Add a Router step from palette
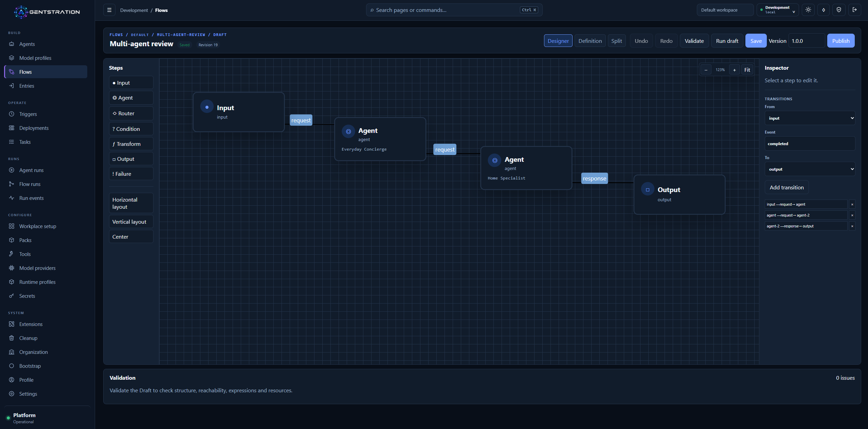 pyautogui.click(x=131, y=113)
